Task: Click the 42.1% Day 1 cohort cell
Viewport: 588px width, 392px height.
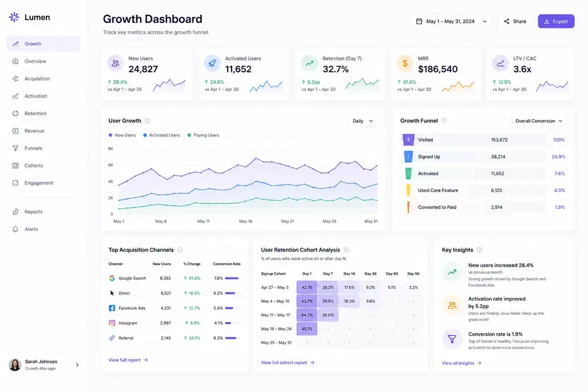Action: [307, 287]
